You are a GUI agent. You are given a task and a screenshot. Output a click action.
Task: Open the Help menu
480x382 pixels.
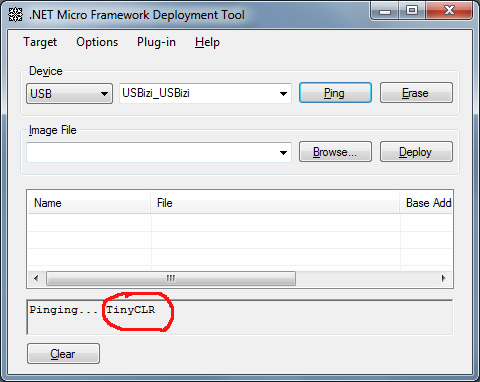coord(207,42)
